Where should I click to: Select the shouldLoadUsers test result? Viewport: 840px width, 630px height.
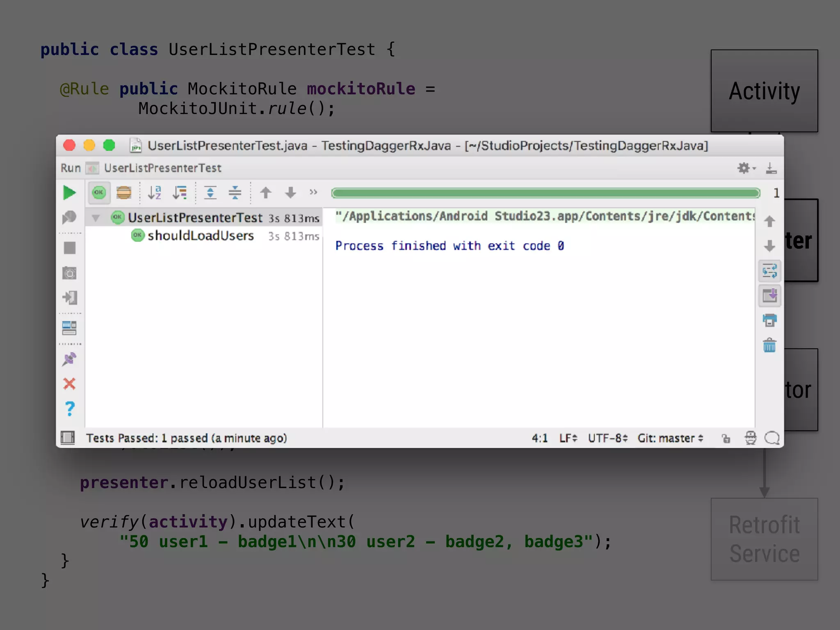tap(201, 236)
